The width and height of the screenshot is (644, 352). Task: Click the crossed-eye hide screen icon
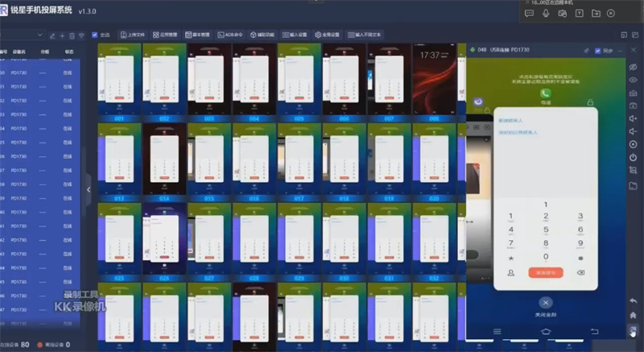coord(633,67)
